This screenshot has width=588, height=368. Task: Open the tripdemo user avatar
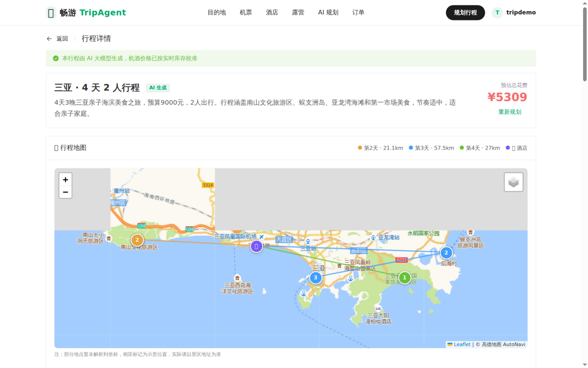497,13
